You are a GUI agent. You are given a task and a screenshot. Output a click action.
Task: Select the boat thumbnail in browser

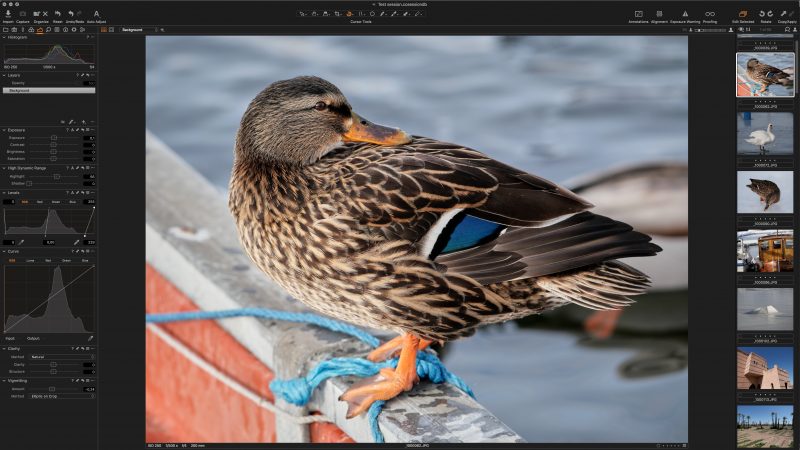765,251
